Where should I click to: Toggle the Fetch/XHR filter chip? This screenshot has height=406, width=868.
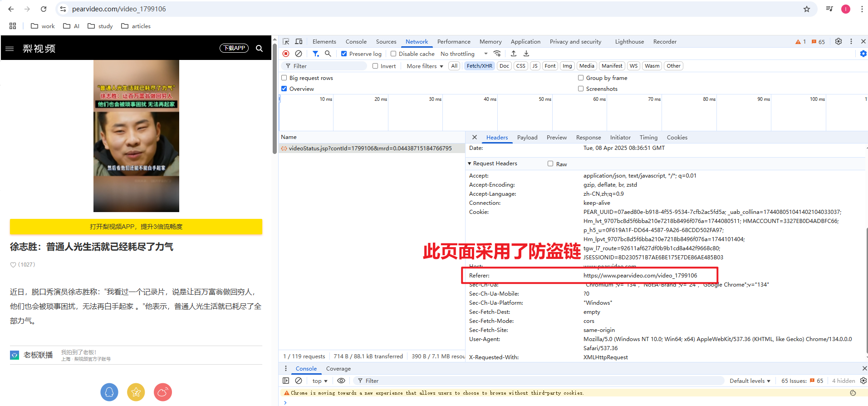[480, 66]
